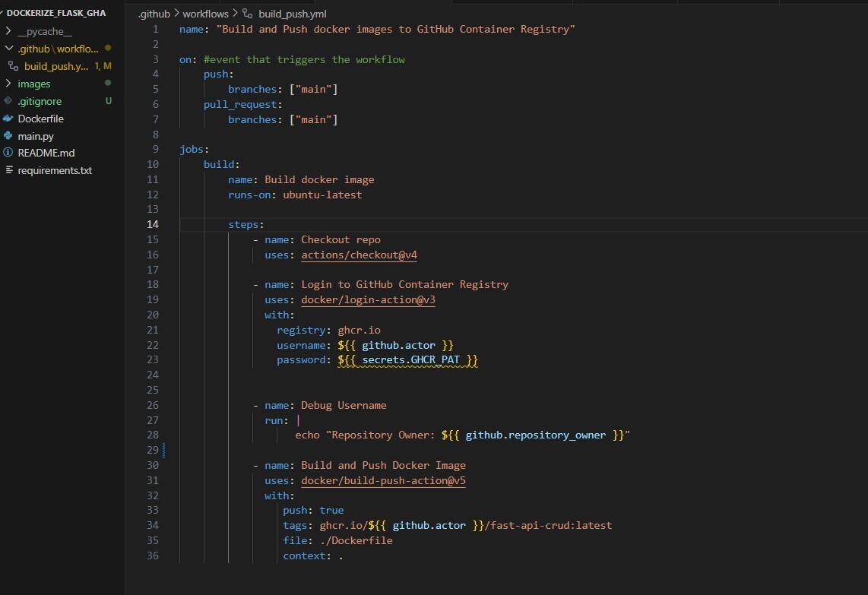Screen dimensions: 868x595
Task: Click the Docker whale icon beside Dockerfile
Action: tap(8, 118)
